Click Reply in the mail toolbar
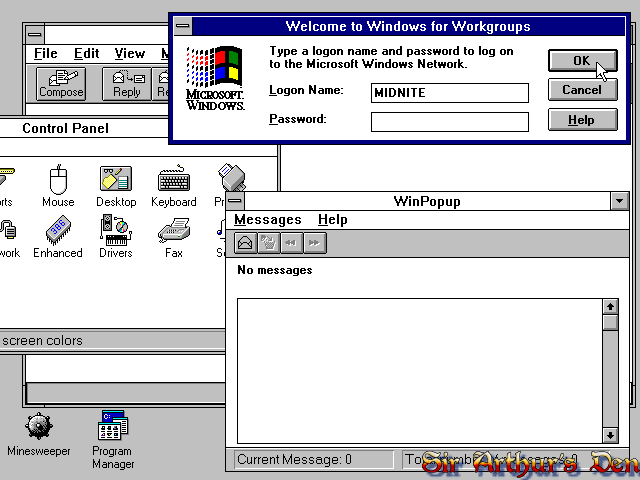Viewport: 640px width, 480px height. click(127, 84)
